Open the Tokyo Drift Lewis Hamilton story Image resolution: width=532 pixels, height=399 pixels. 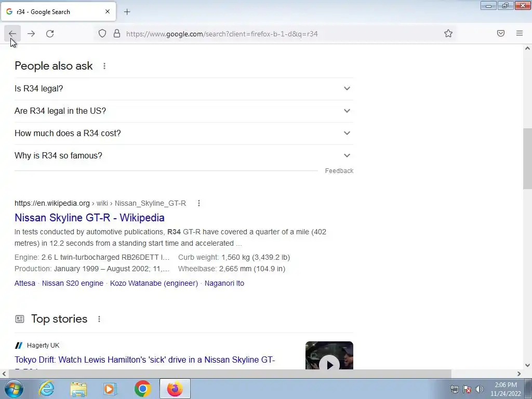[144, 360]
